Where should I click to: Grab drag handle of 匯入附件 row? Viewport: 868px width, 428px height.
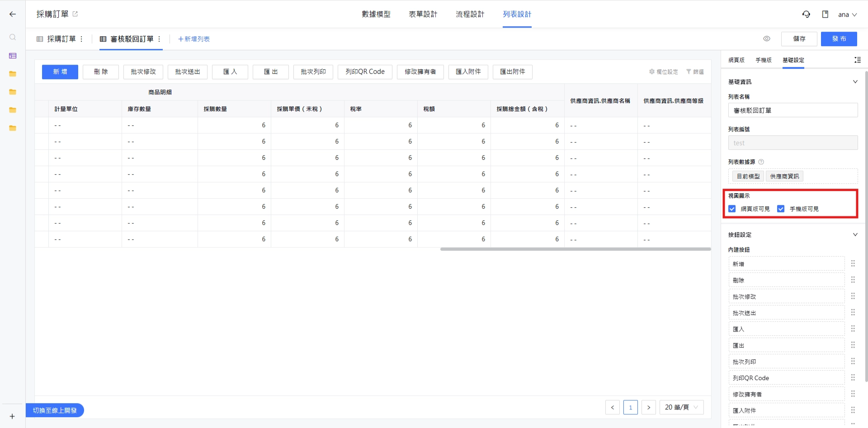click(853, 410)
